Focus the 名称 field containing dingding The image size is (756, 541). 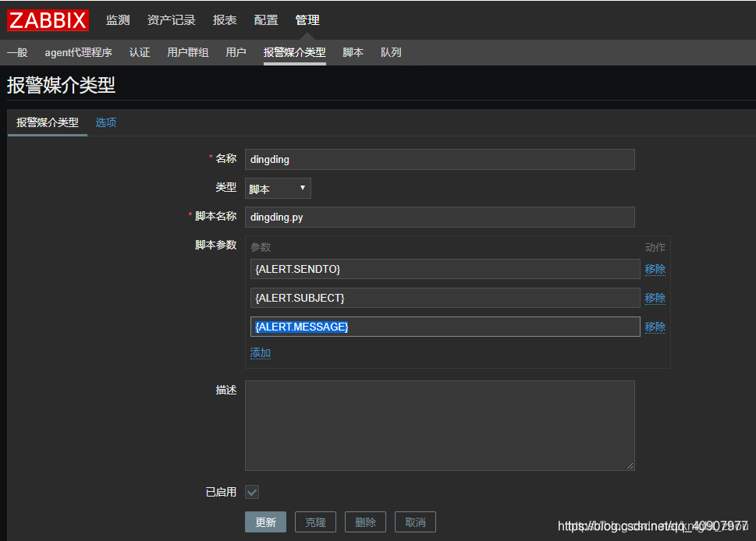pyautogui.click(x=440, y=160)
